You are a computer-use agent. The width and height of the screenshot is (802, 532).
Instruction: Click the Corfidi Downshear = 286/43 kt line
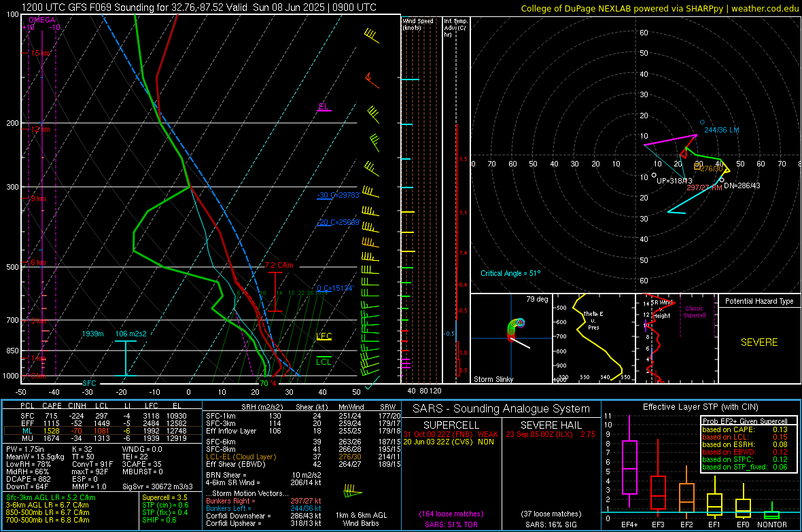264,516
